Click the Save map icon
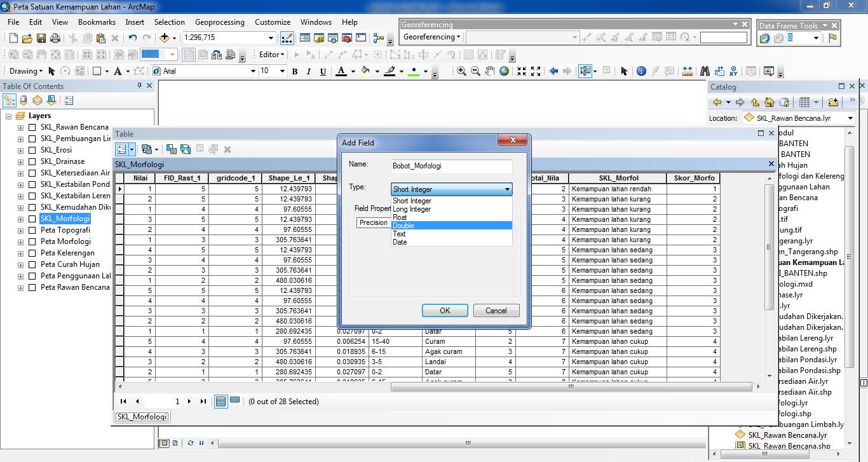Image resolution: width=868 pixels, height=462 pixels. [41, 38]
